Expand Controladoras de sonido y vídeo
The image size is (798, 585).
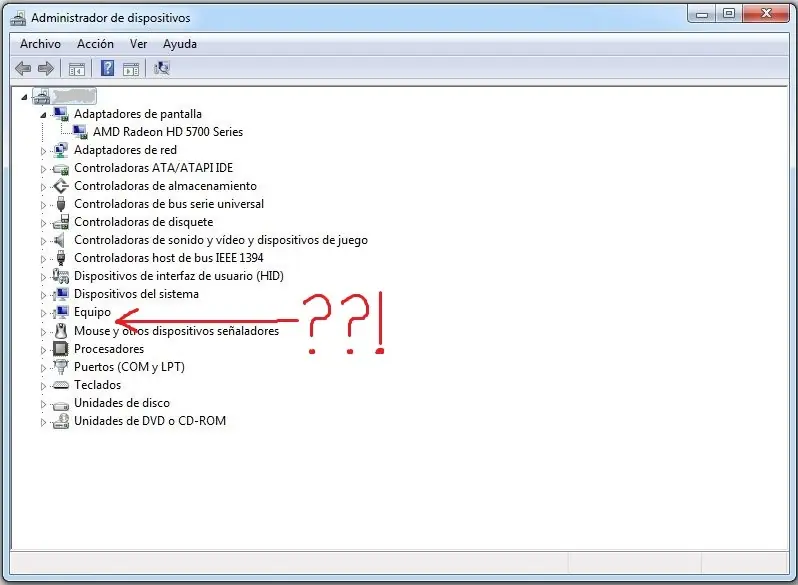[x=43, y=241]
